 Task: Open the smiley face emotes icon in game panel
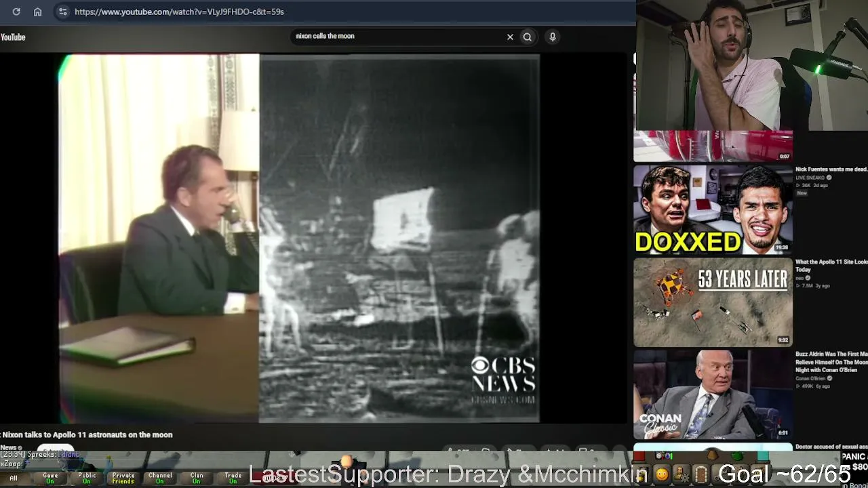click(x=662, y=474)
